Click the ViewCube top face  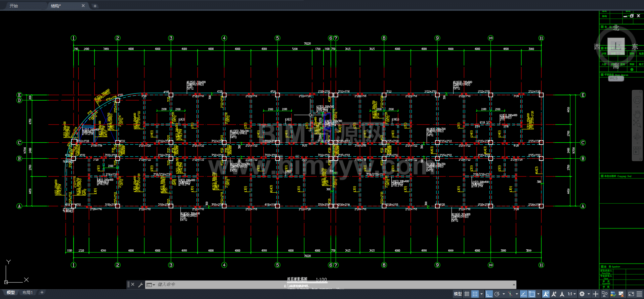click(x=616, y=46)
